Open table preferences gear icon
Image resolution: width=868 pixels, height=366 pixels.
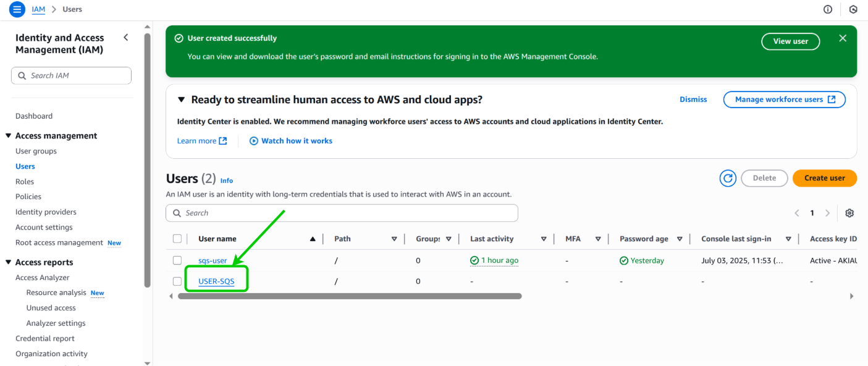[x=849, y=213]
